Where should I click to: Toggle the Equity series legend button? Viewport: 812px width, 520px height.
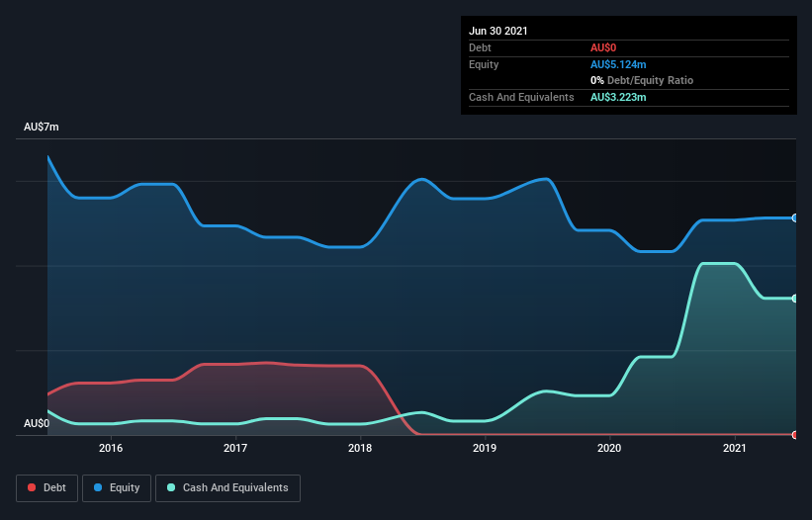(x=117, y=488)
